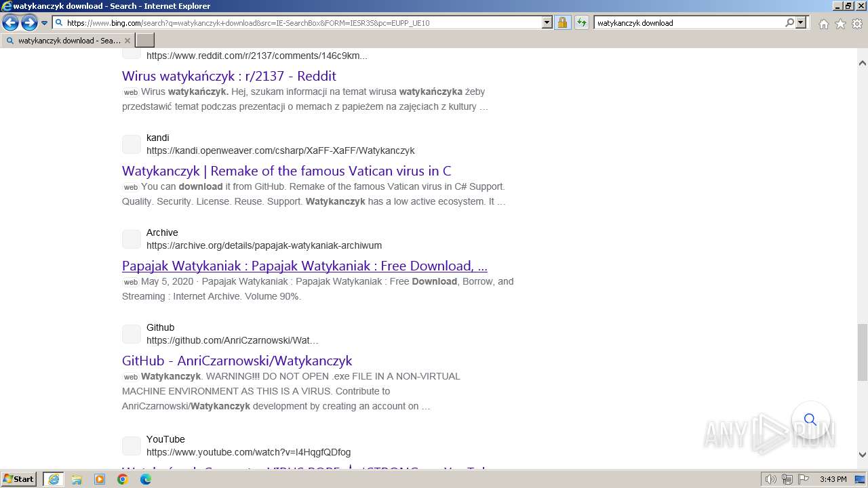Viewport: 868px width, 488px height.
Task: Open Windows Media Player taskbar icon
Action: [x=100, y=479]
